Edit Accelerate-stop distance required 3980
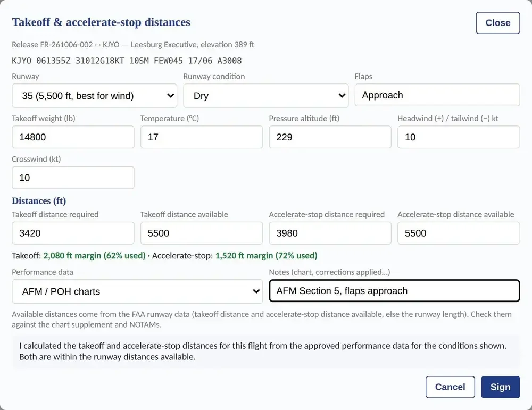The width and height of the screenshot is (532, 410). click(x=330, y=233)
